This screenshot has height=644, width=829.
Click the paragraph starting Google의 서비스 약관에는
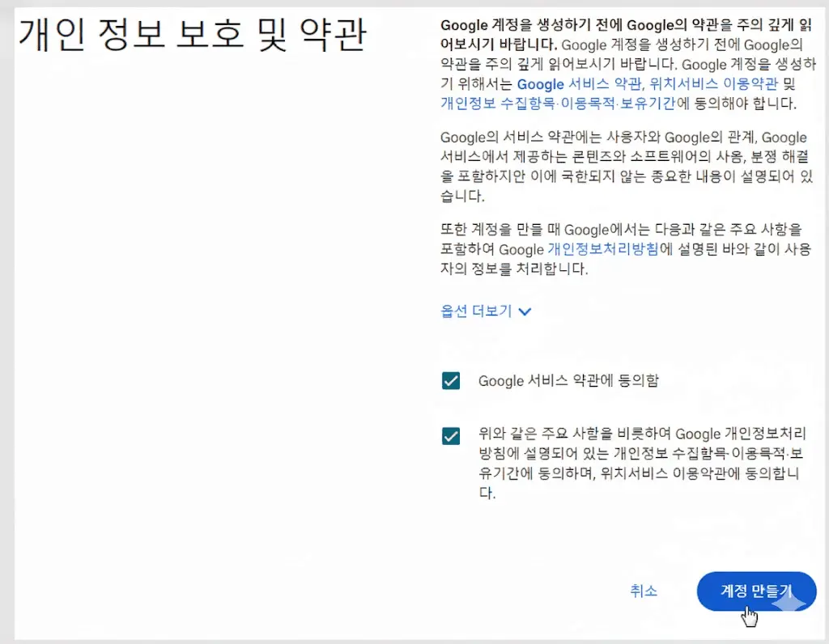[x=627, y=167]
